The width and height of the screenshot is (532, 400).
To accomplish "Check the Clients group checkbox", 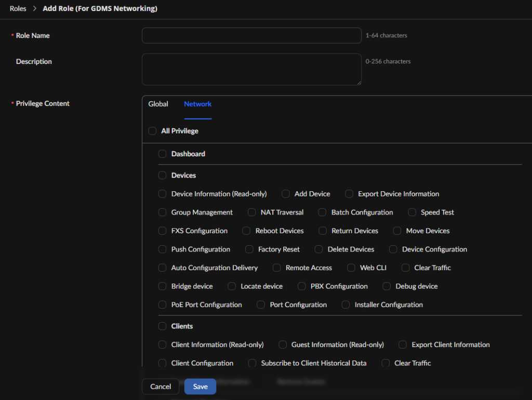I will click(163, 326).
